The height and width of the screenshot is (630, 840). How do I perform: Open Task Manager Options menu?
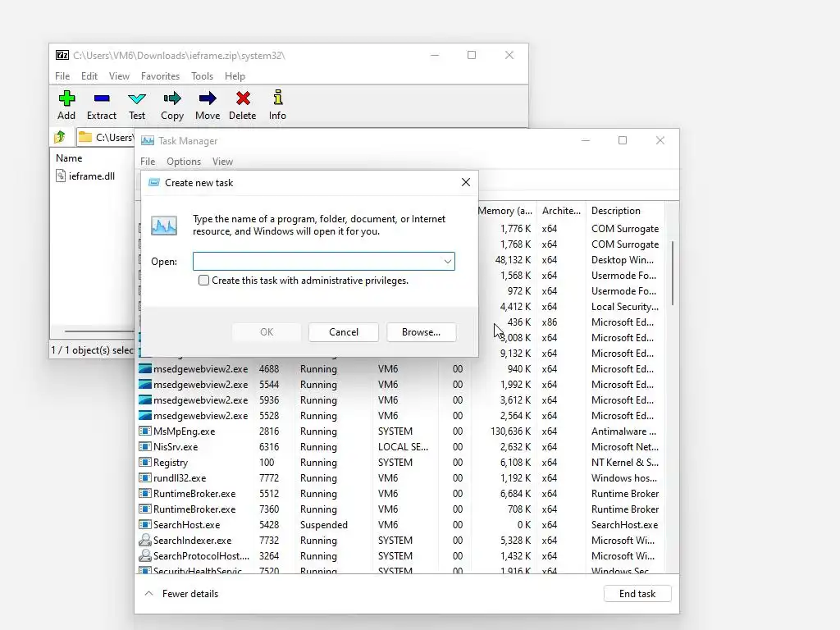[184, 162]
